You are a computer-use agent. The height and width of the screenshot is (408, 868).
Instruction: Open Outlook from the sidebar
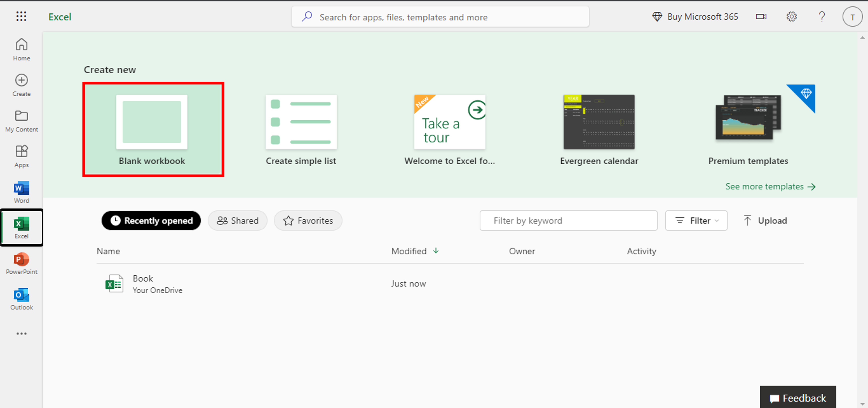click(x=22, y=299)
